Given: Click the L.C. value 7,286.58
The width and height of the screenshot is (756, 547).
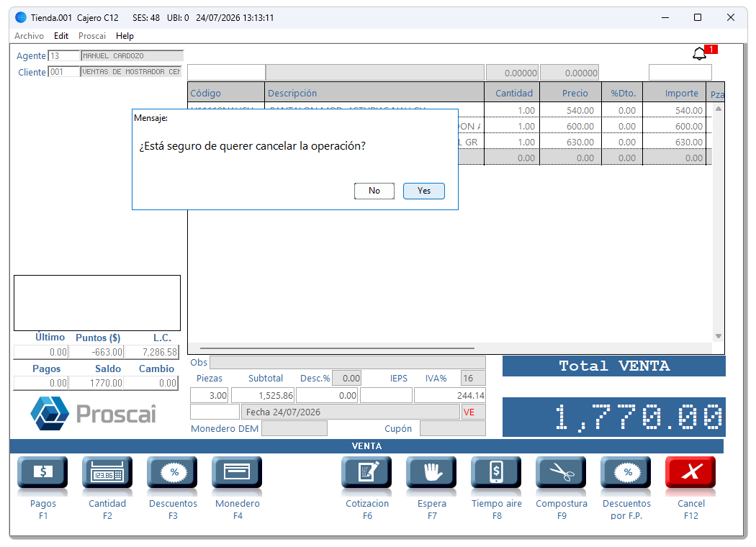Looking at the screenshot, I should pos(151,352).
